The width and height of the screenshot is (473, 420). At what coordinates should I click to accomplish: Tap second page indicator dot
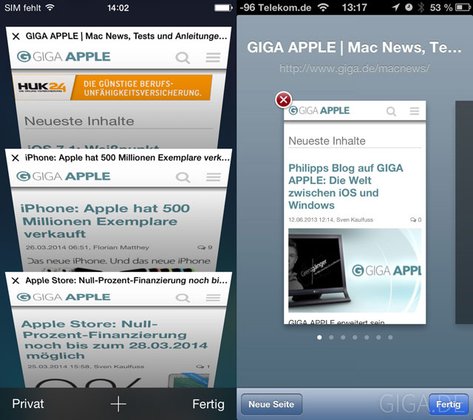point(331,337)
